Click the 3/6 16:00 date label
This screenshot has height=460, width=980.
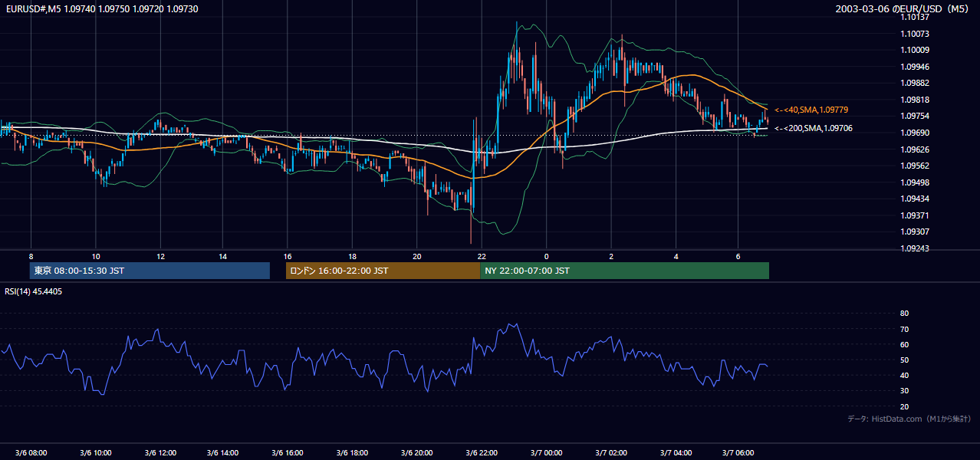(x=288, y=453)
